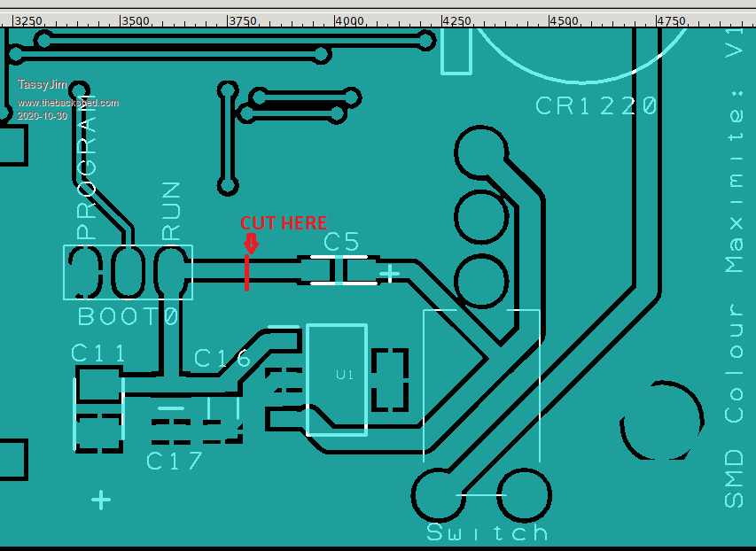Select the left Switch pad
Image resolution: width=756 pixels, height=551 pixels.
pyautogui.click(x=439, y=494)
